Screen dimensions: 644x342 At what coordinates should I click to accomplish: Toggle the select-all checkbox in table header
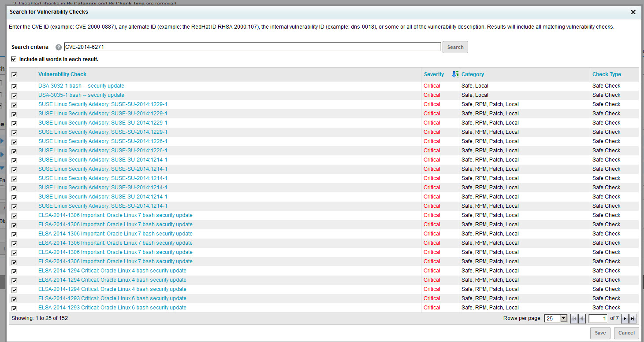(14, 75)
